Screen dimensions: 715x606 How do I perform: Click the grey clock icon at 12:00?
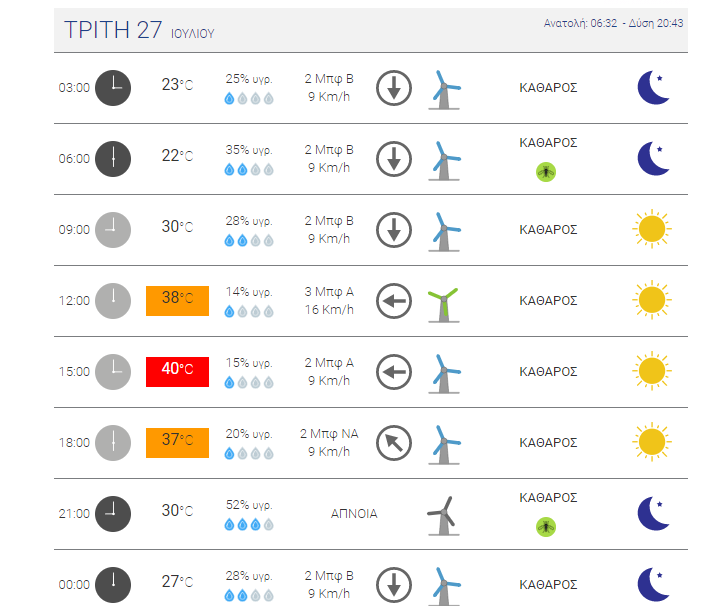click(x=113, y=300)
